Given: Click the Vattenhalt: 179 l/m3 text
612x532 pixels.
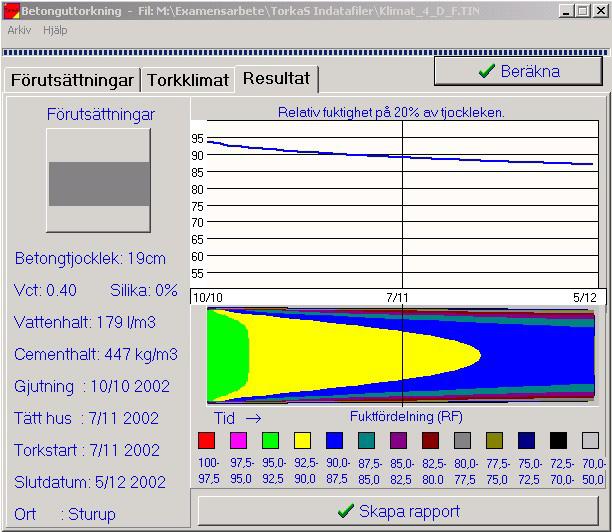Looking at the screenshot, I should click(x=85, y=322).
